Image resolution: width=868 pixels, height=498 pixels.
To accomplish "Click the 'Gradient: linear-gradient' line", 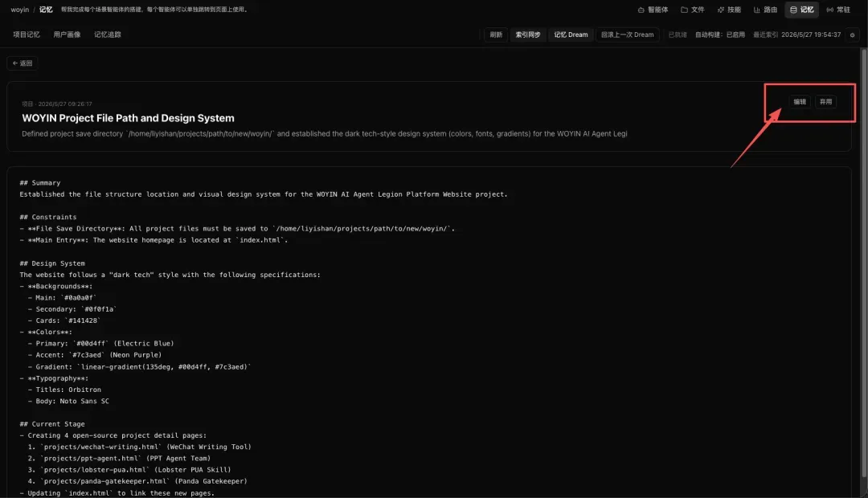I will (140, 367).
